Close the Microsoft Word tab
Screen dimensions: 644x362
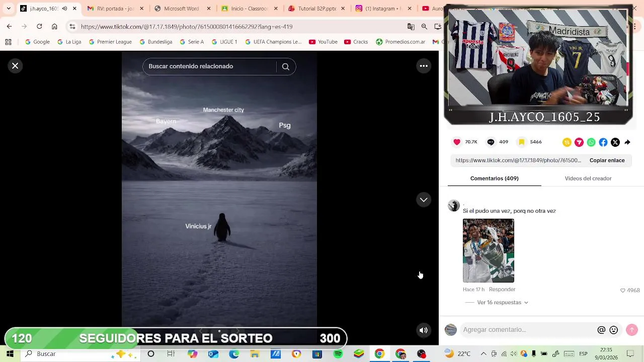(x=209, y=9)
